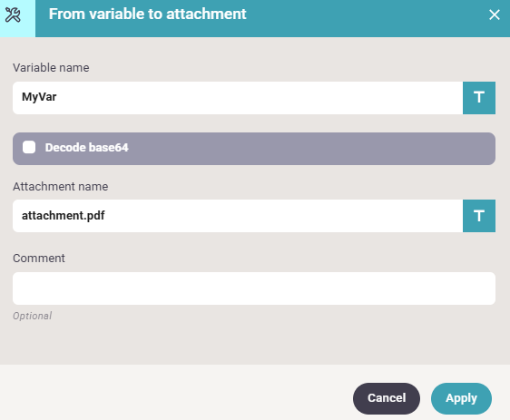Enable the Decode base64 checkbox
This screenshot has width=510, height=420.
[x=29, y=147]
